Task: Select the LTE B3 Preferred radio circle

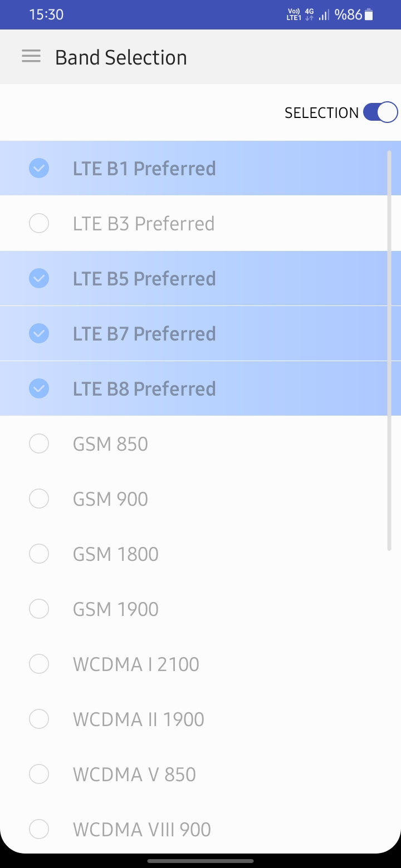Action: [39, 223]
